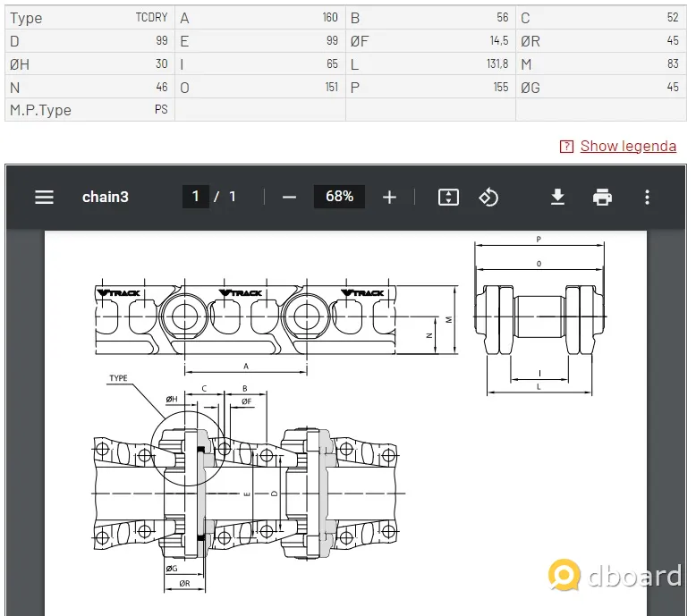Download the chain3 PDF
696x616 pixels.
pyautogui.click(x=557, y=197)
